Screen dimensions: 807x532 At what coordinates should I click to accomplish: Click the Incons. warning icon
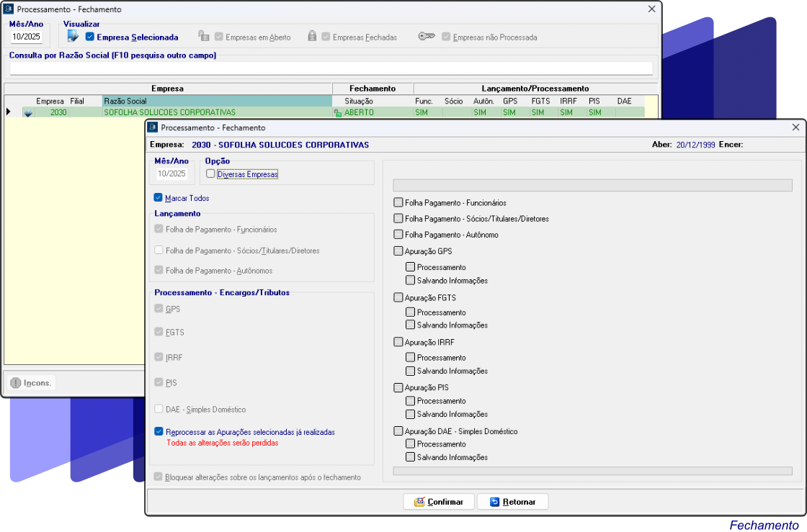click(15, 383)
